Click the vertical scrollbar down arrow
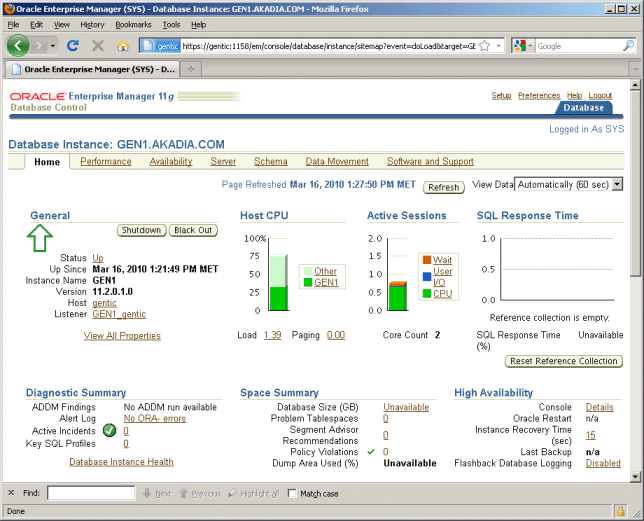644x521 pixels. point(635,477)
